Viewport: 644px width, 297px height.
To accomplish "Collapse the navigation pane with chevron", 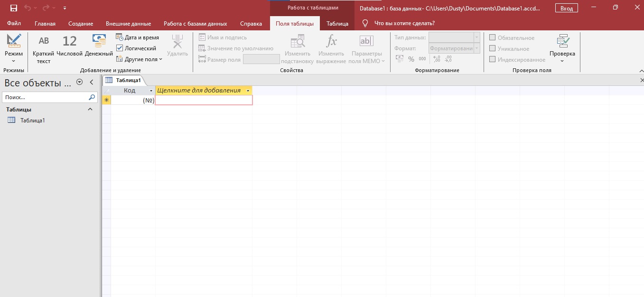I will coord(92,83).
